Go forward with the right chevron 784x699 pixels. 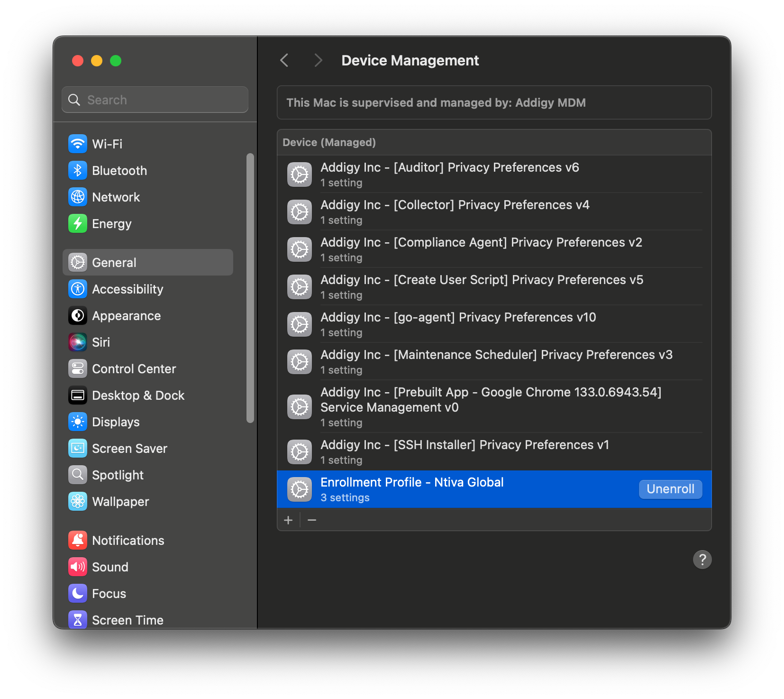pos(318,60)
